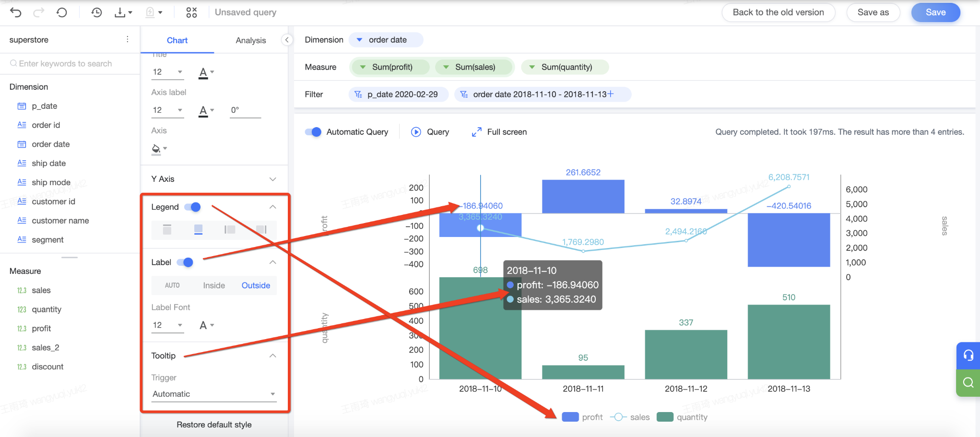Collapse the Legend section chevron

coord(272,207)
